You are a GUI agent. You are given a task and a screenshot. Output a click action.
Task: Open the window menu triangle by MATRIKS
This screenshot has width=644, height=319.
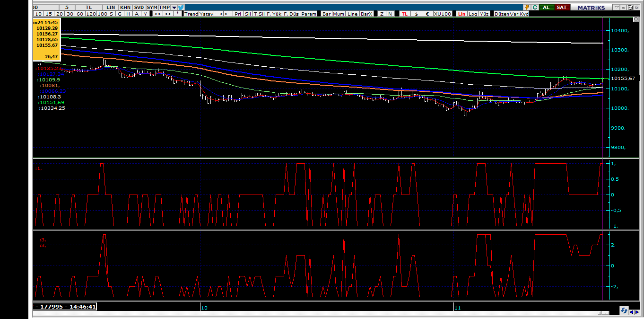point(617,7)
